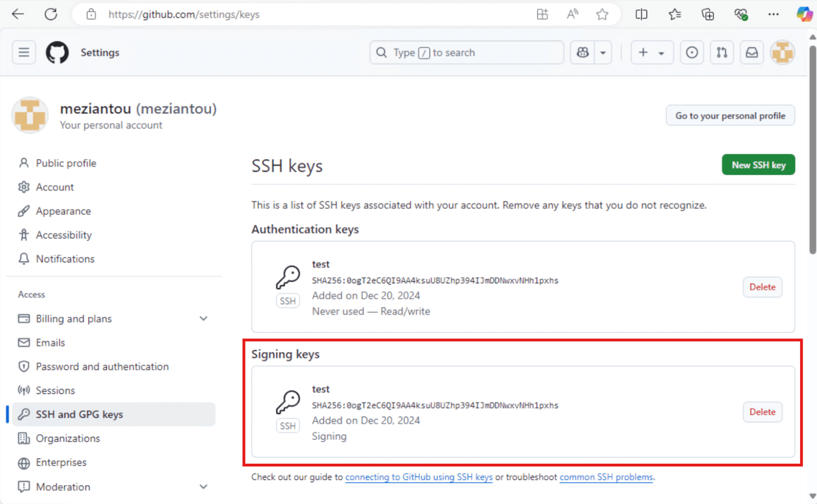Open the hamburger navigation menu
The width and height of the screenshot is (817, 504).
pos(23,52)
